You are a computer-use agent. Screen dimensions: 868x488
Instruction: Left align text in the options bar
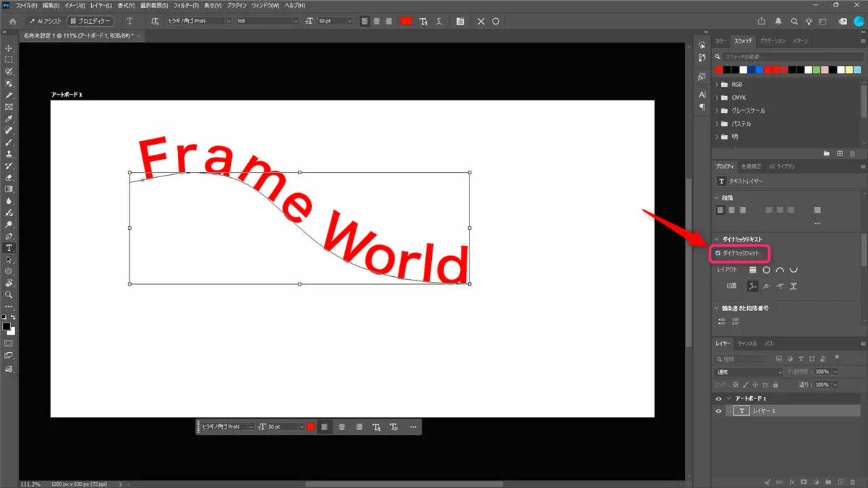point(365,21)
